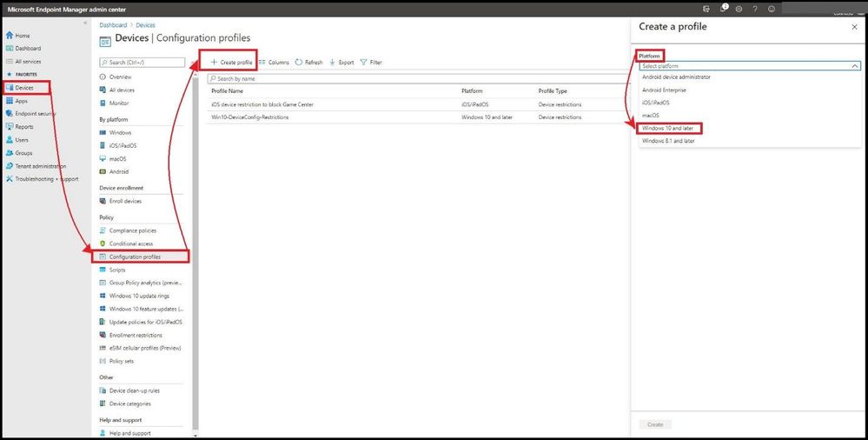Choose Android device administrator platform
The width and height of the screenshot is (868, 440).
pyautogui.click(x=676, y=77)
